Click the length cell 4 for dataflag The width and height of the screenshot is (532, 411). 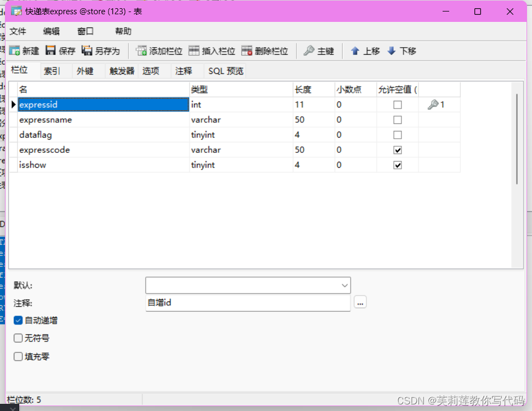click(x=314, y=135)
